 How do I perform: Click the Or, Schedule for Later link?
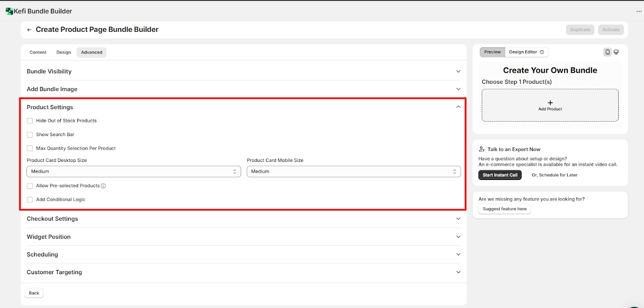point(554,175)
